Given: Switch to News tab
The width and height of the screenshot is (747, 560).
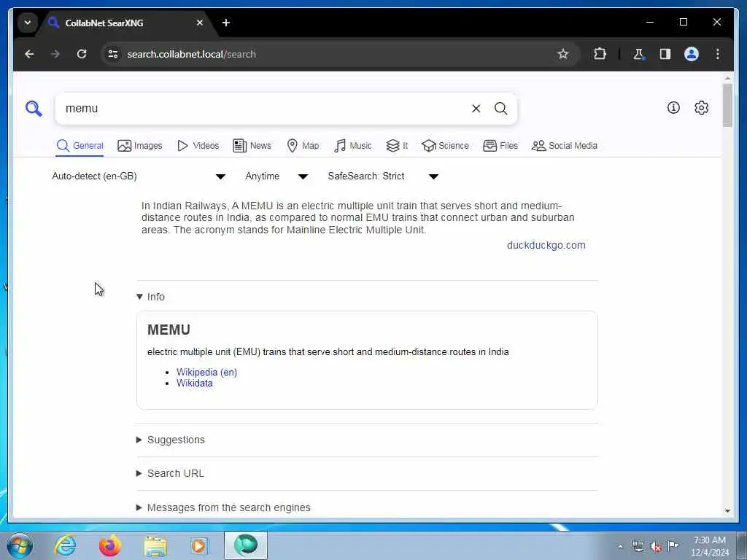Looking at the screenshot, I should click(x=252, y=146).
